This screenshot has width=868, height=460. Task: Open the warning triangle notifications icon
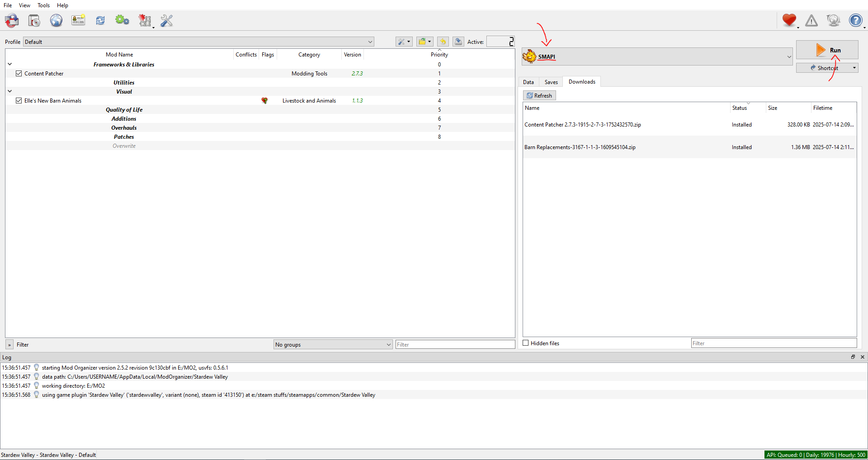811,20
